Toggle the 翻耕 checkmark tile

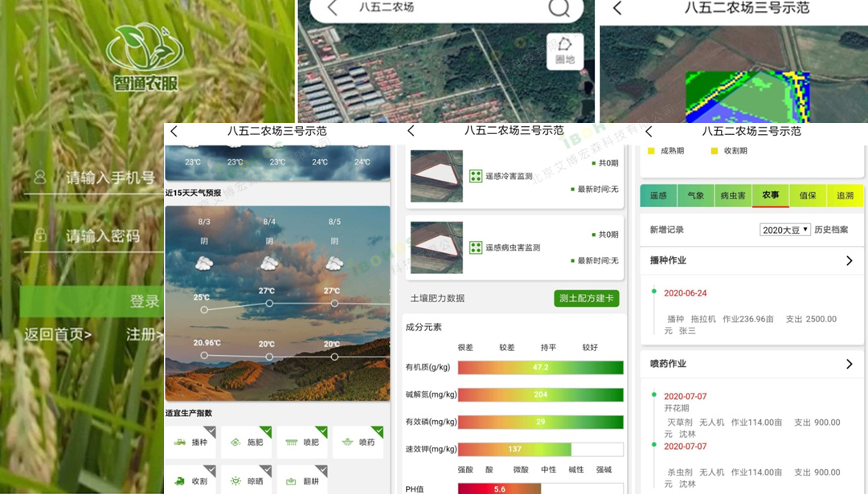click(x=301, y=480)
